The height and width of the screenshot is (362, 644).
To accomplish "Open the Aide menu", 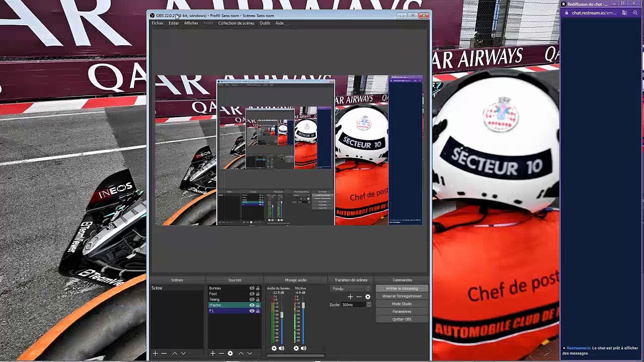I will coord(279,23).
